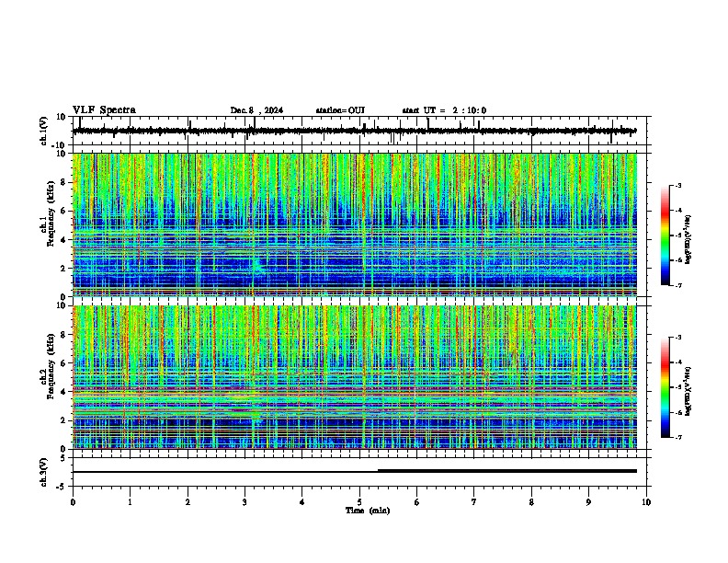Click time axis tick label "7"
728x563 pixels.
474,502
